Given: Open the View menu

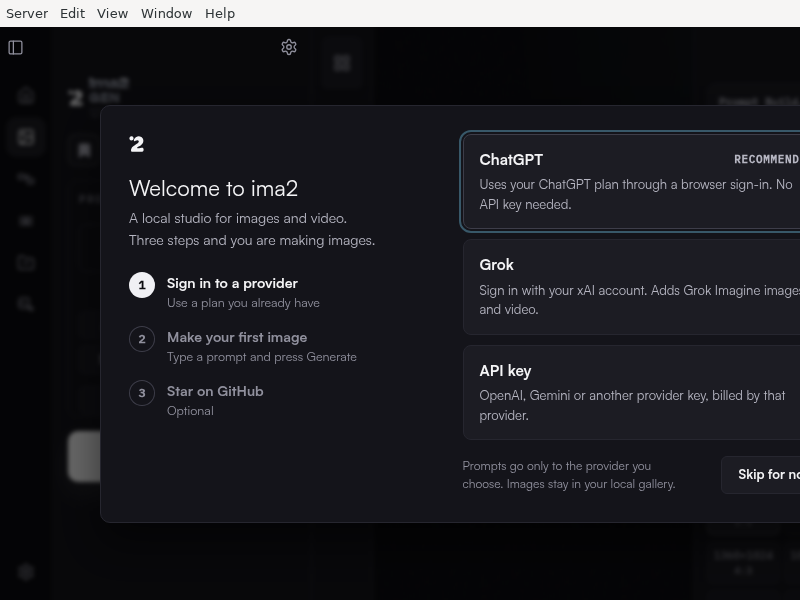Looking at the screenshot, I should click(x=112, y=13).
